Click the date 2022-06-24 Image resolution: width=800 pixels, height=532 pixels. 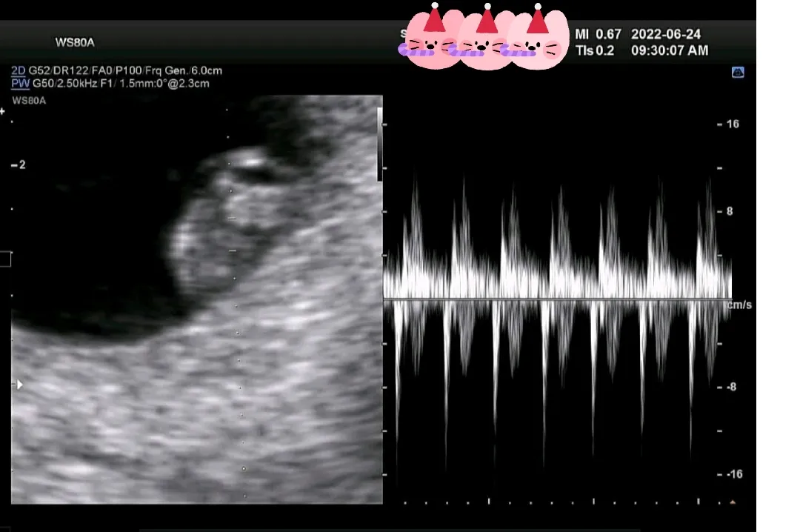pyautogui.click(x=666, y=34)
